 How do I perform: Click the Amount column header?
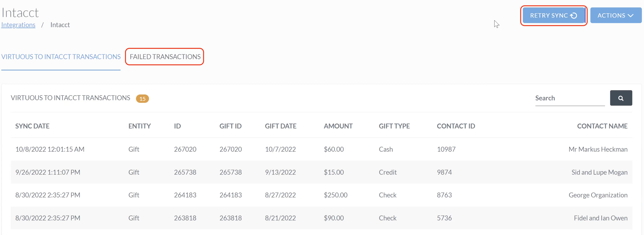point(338,126)
